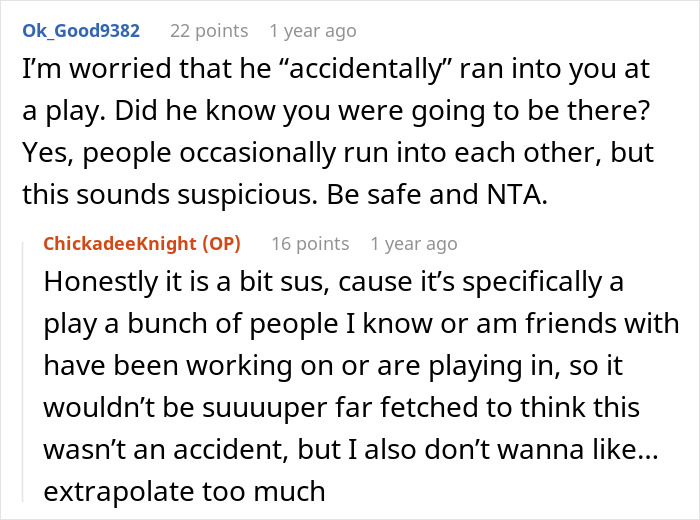Click the phrase "Honestly it is a bit sus"
Image resolution: width=700 pixels, height=520 pixels.
[x=184, y=282]
